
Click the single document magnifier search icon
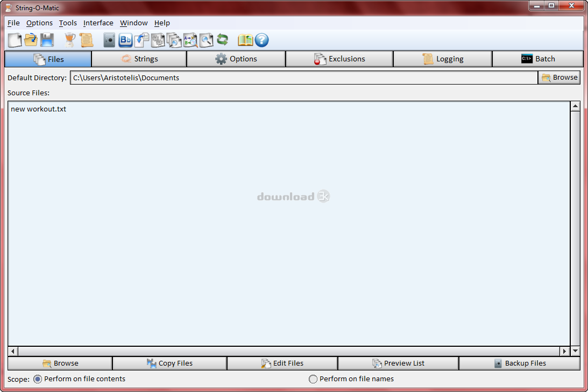206,40
